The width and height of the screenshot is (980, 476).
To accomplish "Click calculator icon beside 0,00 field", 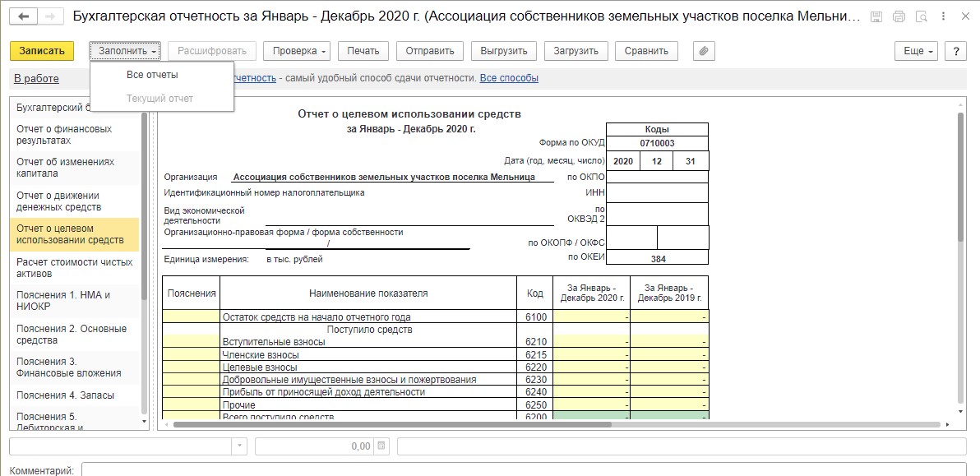I will point(381,446).
